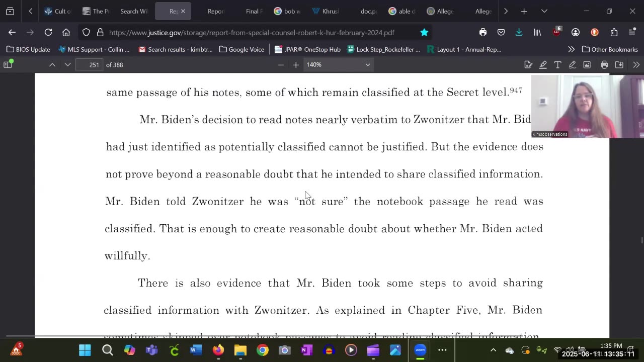The height and width of the screenshot is (362, 644).
Task: Open Lock Step_Rockefeller bookmark
Action: [x=384, y=49]
